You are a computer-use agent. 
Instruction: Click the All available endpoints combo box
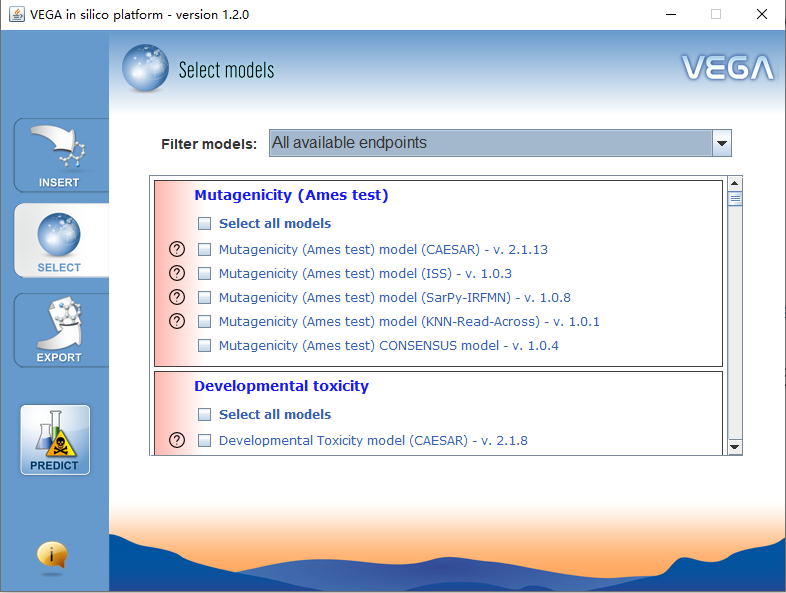pos(490,144)
